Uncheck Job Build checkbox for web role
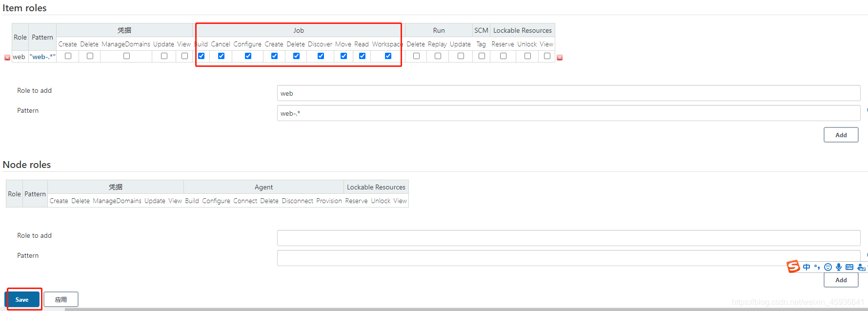Viewport: 868px width, 311px height. click(202, 56)
